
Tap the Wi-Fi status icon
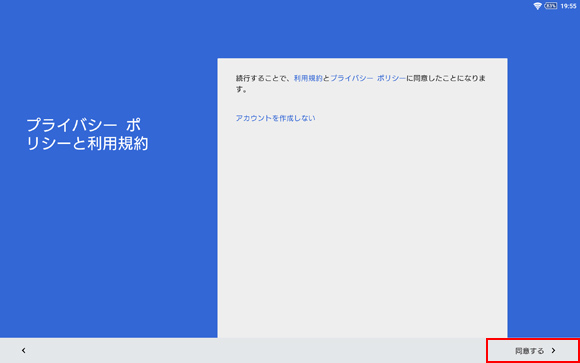(x=537, y=6)
